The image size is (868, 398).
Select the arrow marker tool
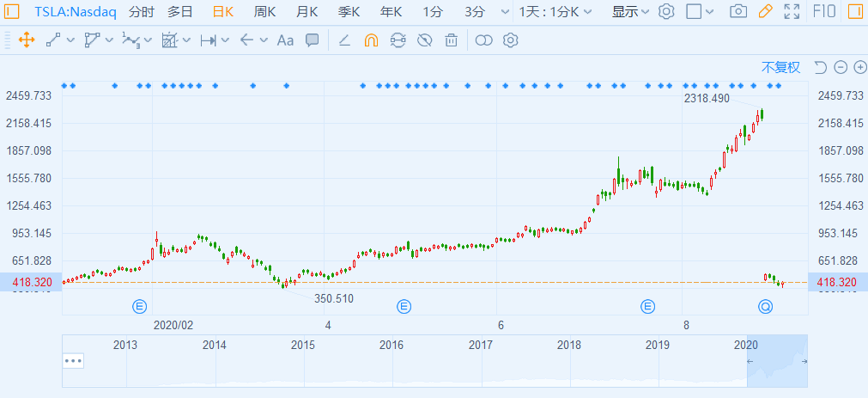click(247, 40)
